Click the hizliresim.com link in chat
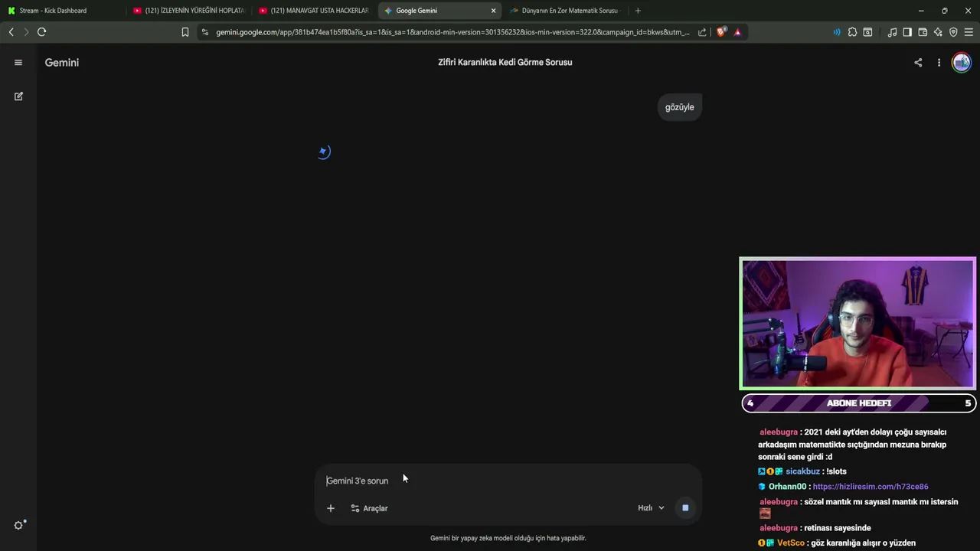Viewport: 980px width, 551px height. 871,487
